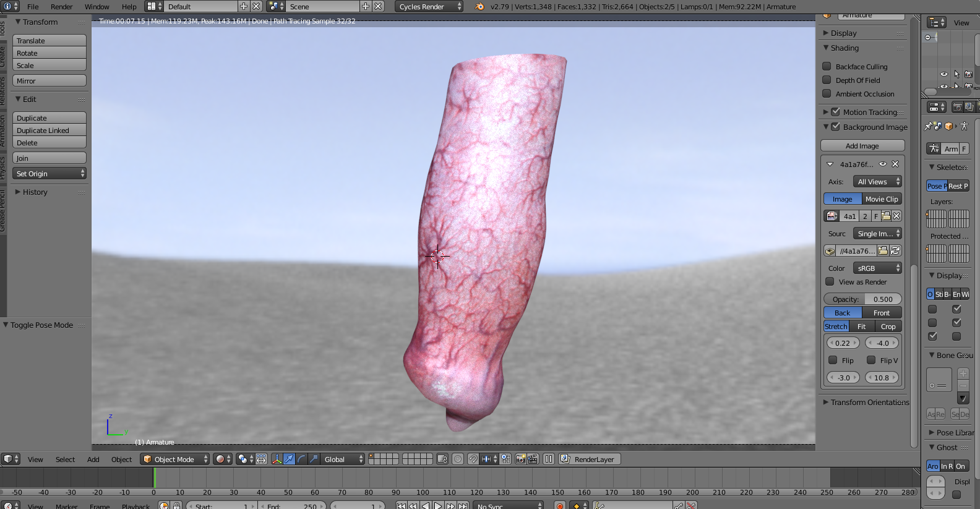Screen dimensions: 980x509
Task: Enable View as Render checkbox
Action: [x=830, y=281]
